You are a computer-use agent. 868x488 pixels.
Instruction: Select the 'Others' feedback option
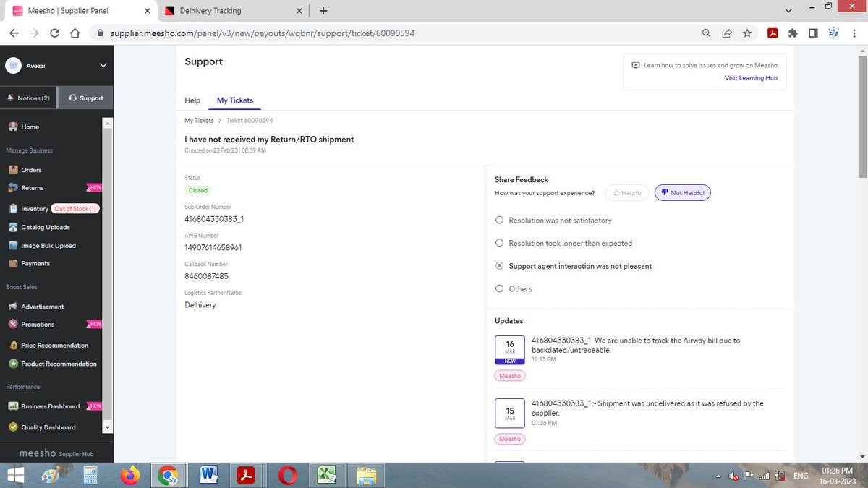click(x=499, y=288)
